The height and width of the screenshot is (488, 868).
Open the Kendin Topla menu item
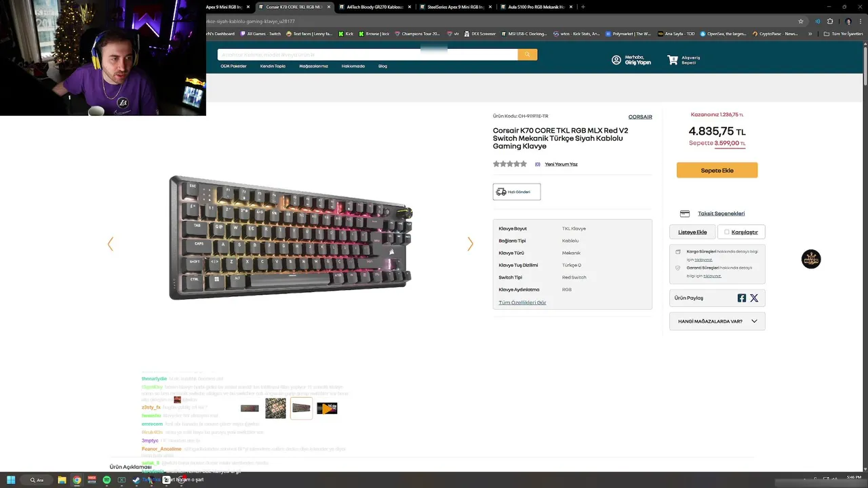(273, 66)
